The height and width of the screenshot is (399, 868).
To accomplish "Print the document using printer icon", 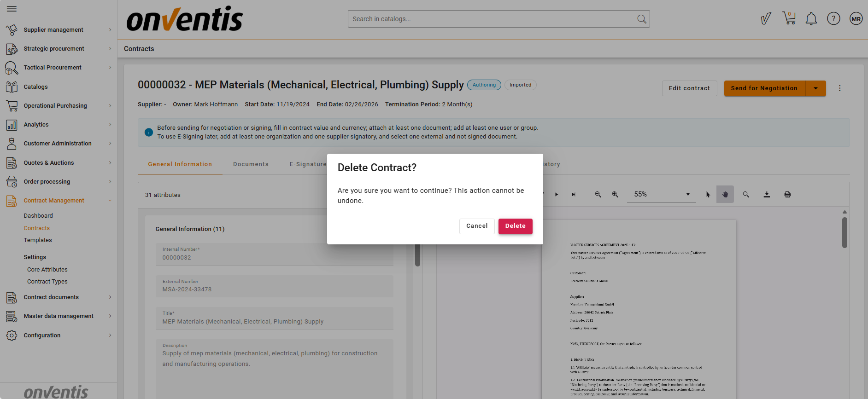I will (787, 195).
